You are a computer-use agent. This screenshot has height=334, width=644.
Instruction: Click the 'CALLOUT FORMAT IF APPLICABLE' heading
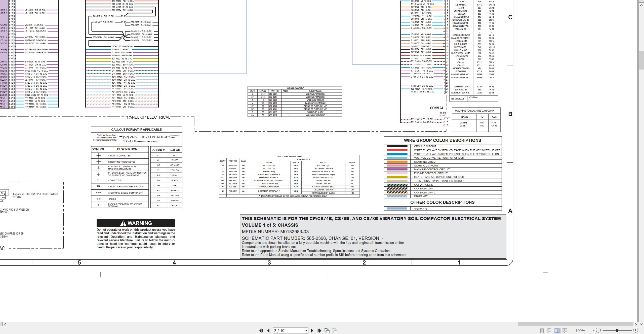(x=136, y=130)
